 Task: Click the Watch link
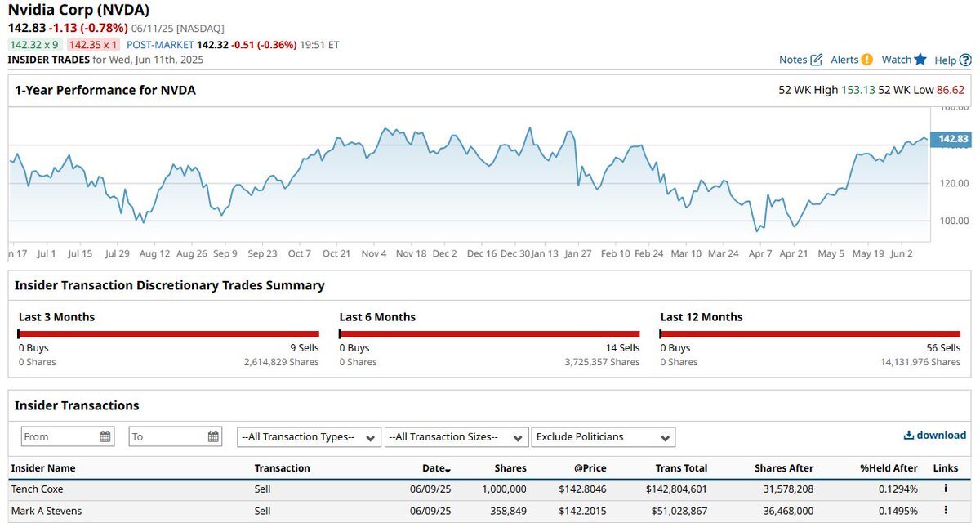(x=897, y=60)
